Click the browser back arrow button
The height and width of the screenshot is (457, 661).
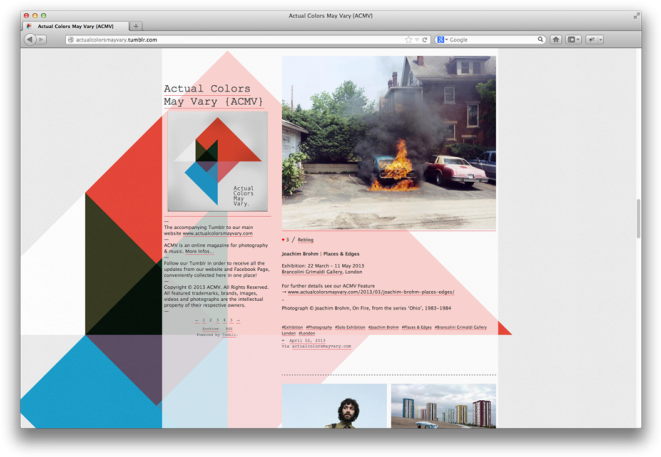(x=29, y=39)
